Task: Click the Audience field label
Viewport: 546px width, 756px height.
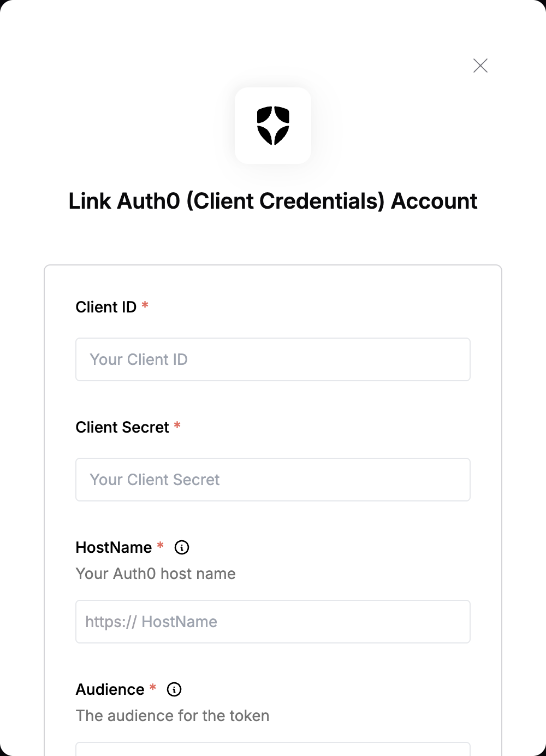Action: [x=110, y=689]
